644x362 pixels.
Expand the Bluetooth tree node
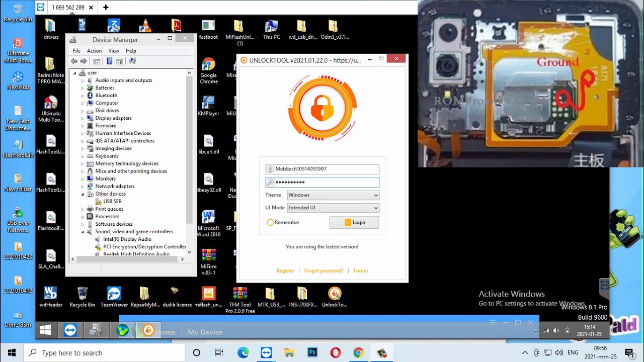click(83, 96)
